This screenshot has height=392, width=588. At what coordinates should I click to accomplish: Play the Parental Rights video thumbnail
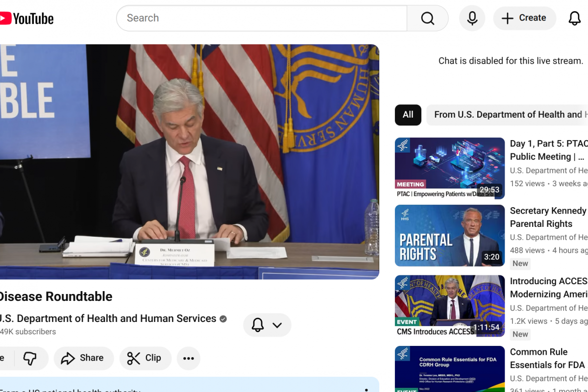tap(449, 236)
